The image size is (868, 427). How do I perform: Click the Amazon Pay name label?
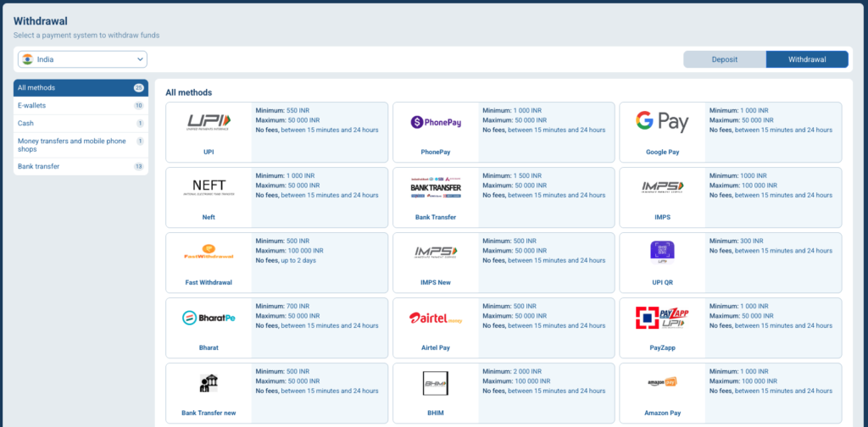click(x=662, y=413)
